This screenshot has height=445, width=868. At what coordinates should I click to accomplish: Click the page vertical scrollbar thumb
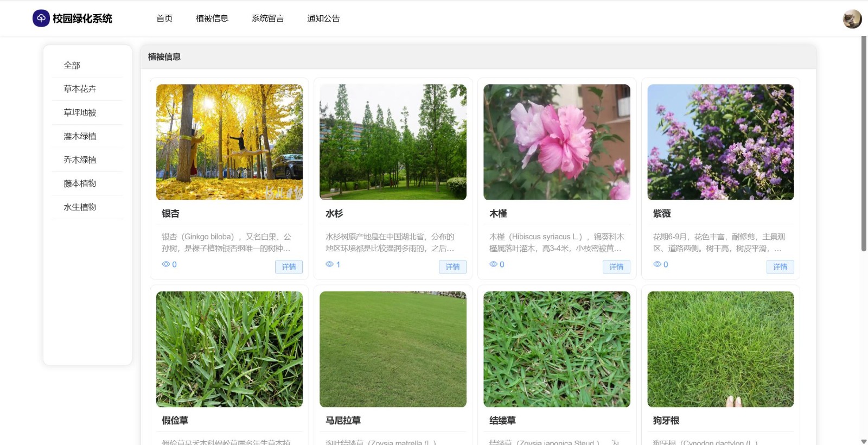click(864, 144)
